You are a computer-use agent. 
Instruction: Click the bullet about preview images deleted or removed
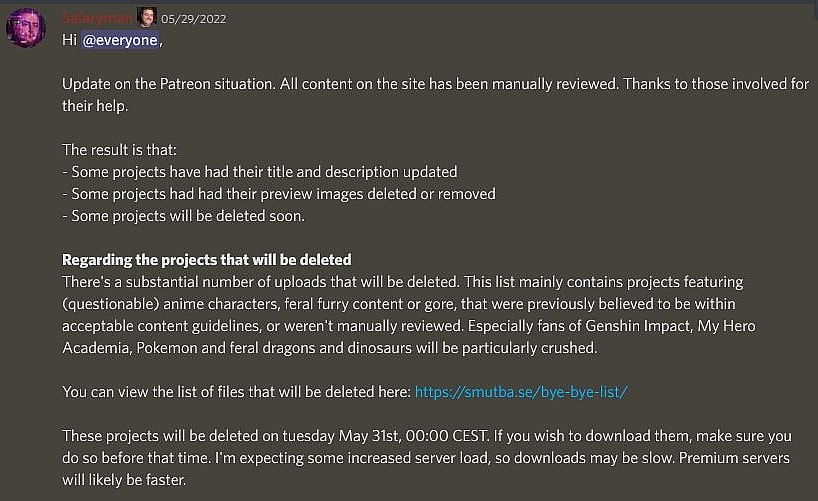pos(279,194)
